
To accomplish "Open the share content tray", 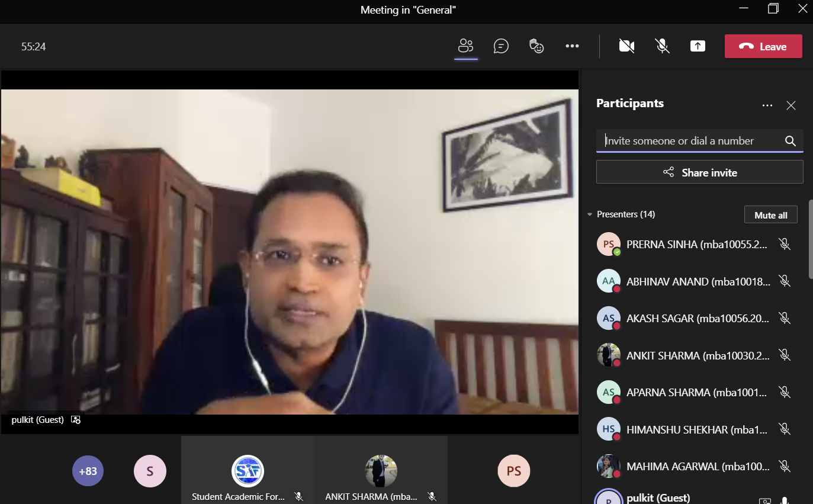I will [x=698, y=46].
